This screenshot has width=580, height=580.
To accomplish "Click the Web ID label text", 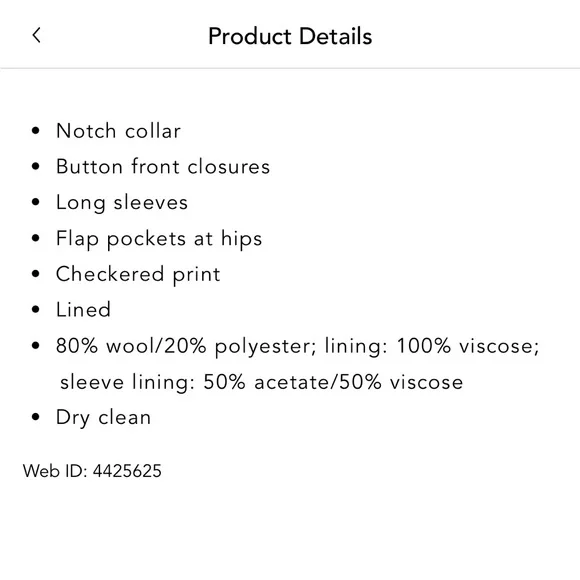I will click(55, 471).
